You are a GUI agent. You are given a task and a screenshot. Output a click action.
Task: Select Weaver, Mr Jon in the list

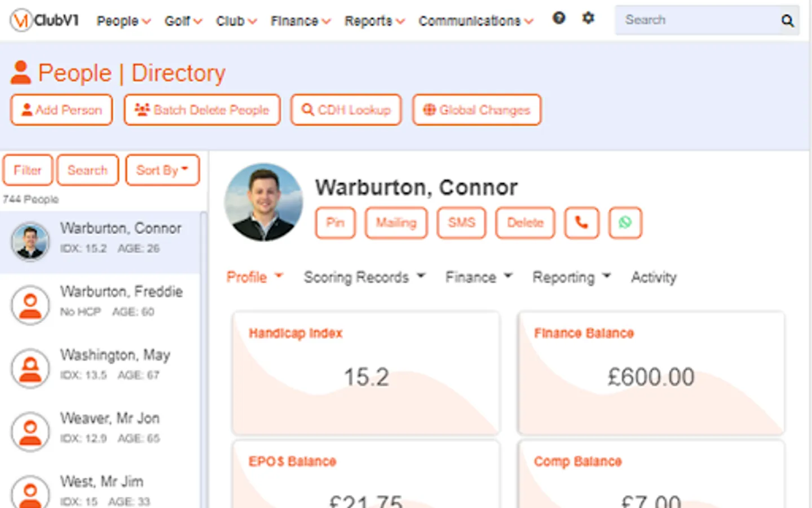[x=100, y=431]
